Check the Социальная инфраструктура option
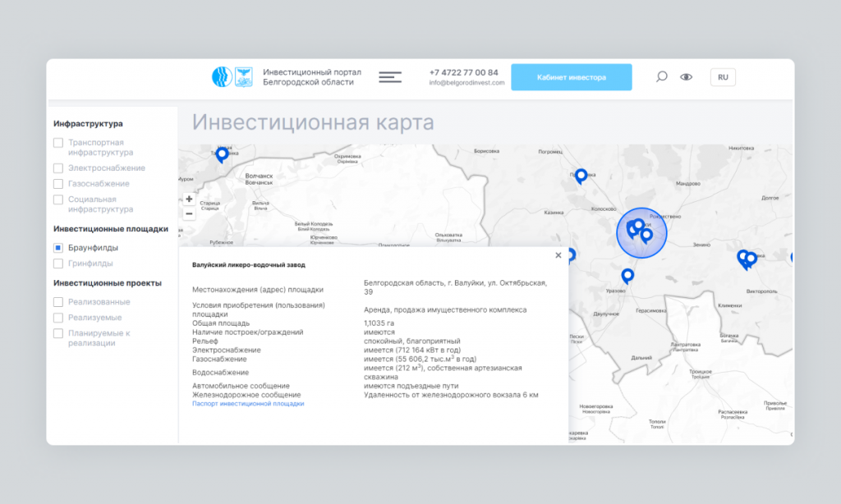Image resolution: width=841 pixels, height=504 pixels. [58, 199]
